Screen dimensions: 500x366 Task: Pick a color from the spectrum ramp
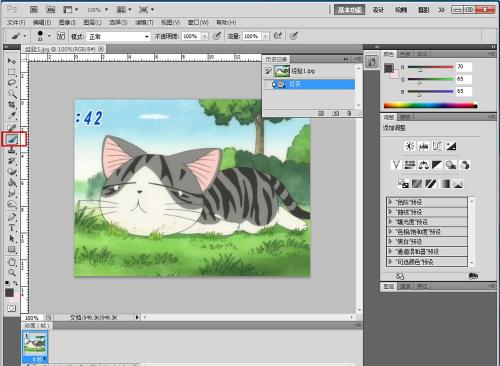point(430,106)
